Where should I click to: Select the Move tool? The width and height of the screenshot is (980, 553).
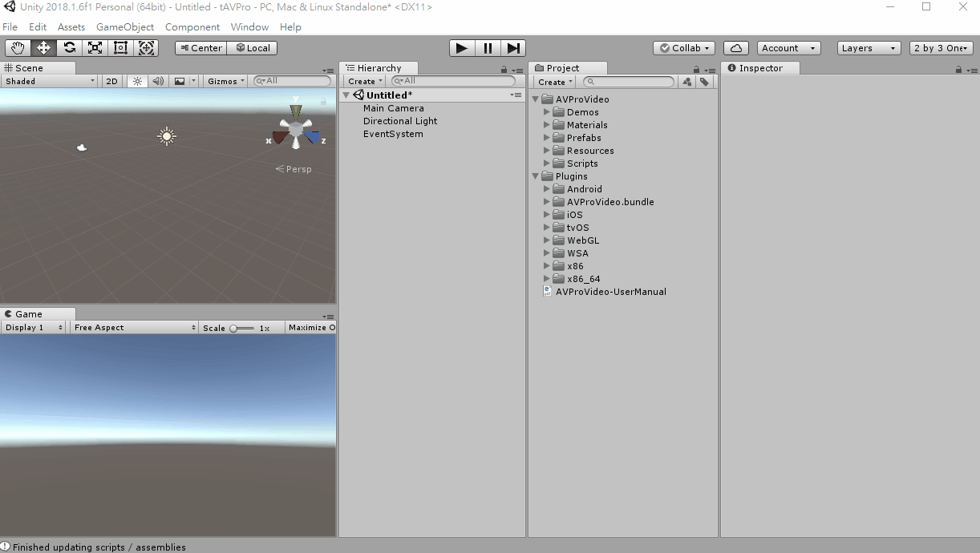43,48
